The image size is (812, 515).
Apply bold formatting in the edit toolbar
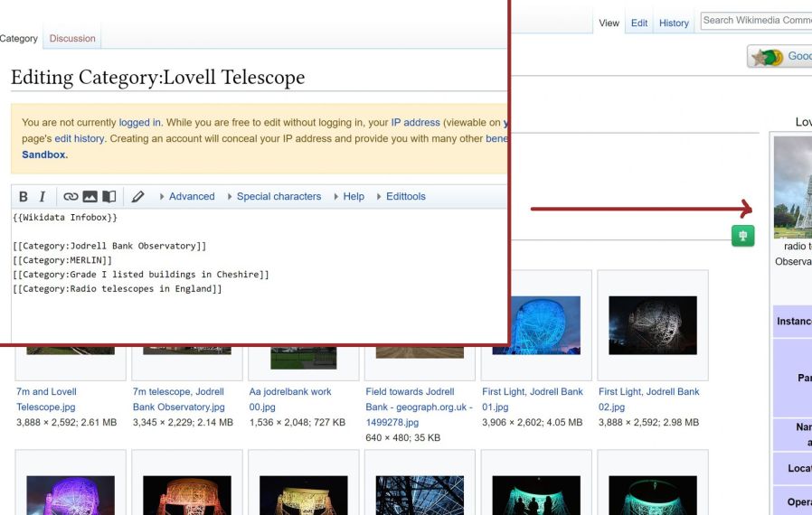[24, 197]
